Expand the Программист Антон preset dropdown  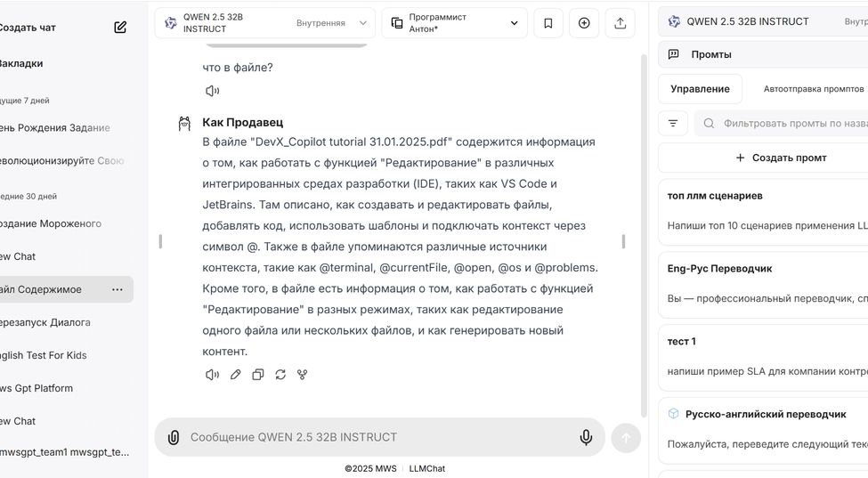coord(454,23)
